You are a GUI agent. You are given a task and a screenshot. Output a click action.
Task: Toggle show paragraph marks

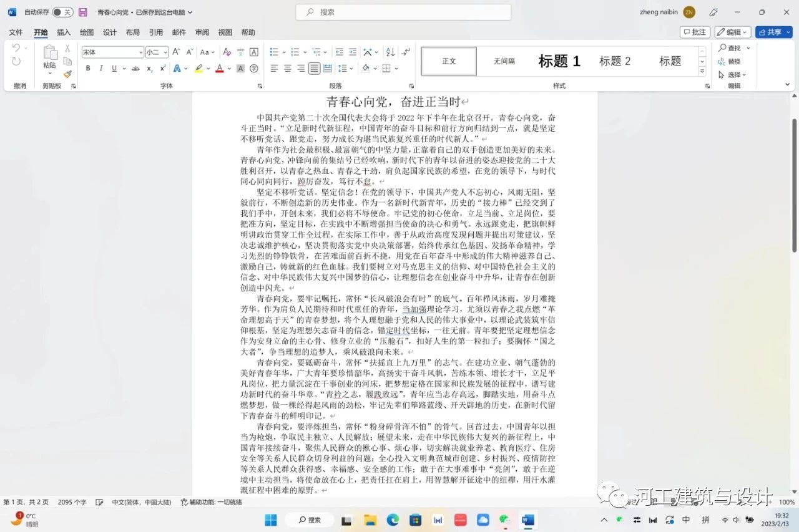[x=406, y=52]
